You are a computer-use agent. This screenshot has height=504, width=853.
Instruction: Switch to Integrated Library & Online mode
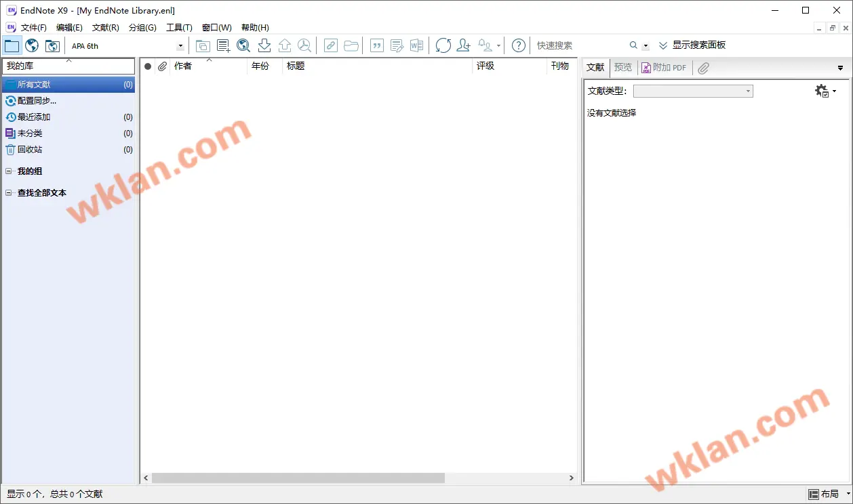[52, 45]
